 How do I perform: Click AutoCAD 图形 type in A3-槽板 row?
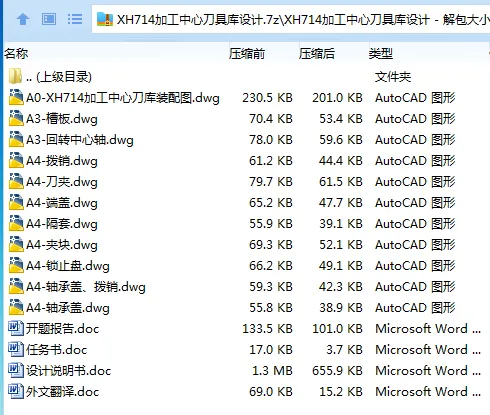point(415,119)
